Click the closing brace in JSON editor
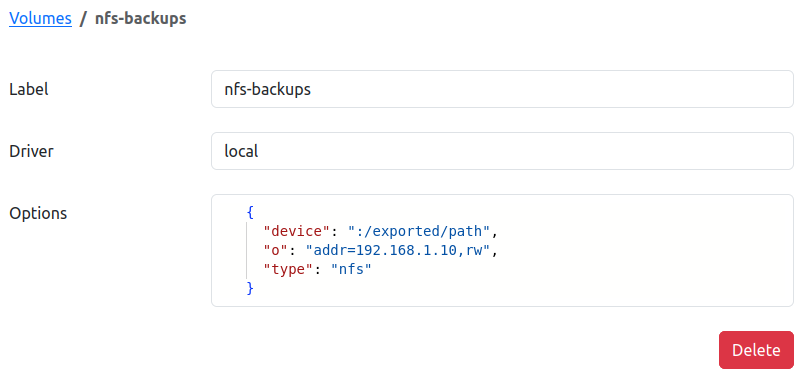Viewport: 799px width, 379px height. [250, 289]
